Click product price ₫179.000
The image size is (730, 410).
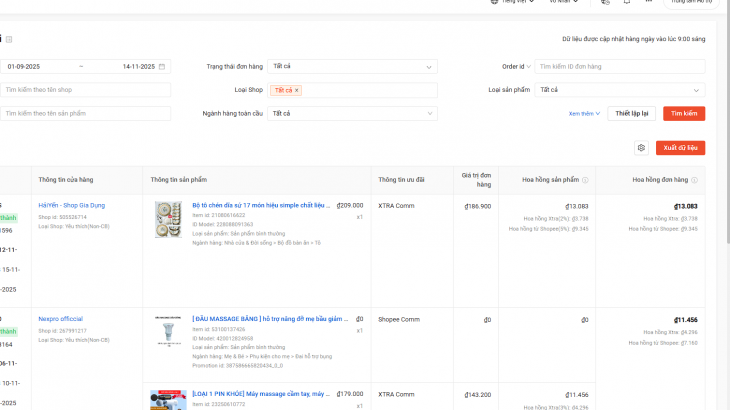coord(350,394)
